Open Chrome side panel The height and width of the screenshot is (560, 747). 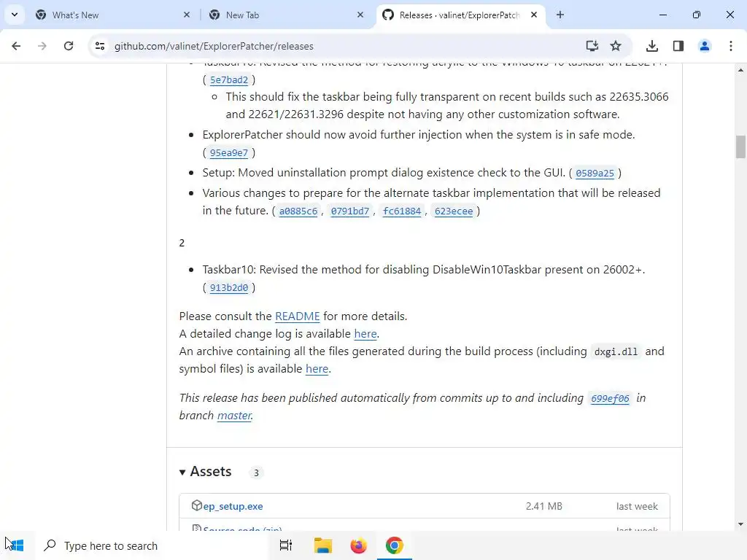[x=678, y=46]
